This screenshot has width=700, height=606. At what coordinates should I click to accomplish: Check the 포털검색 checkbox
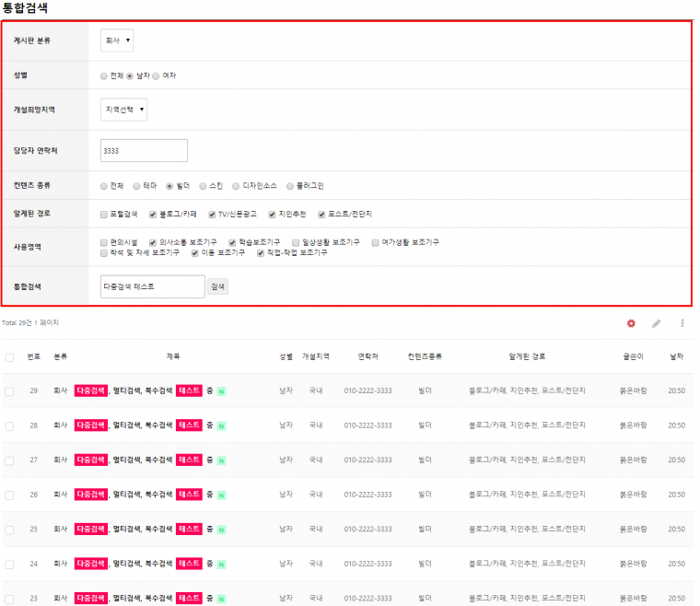104,214
